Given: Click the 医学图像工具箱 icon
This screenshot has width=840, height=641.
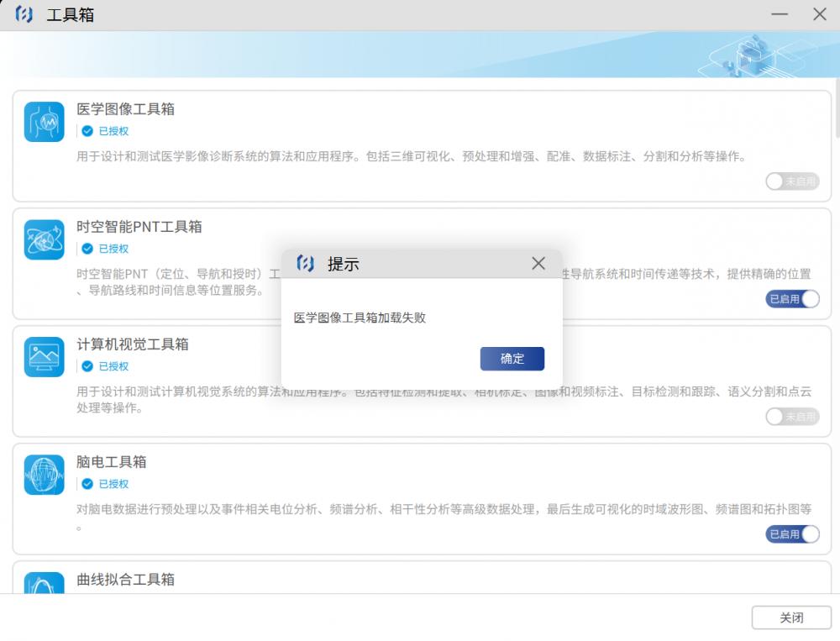Looking at the screenshot, I should (x=44, y=122).
